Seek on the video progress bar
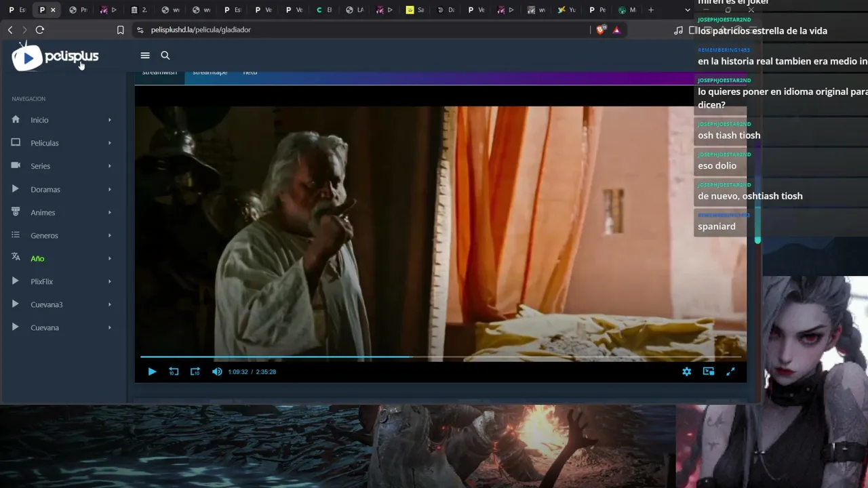868x488 pixels. click(x=441, y=357)
